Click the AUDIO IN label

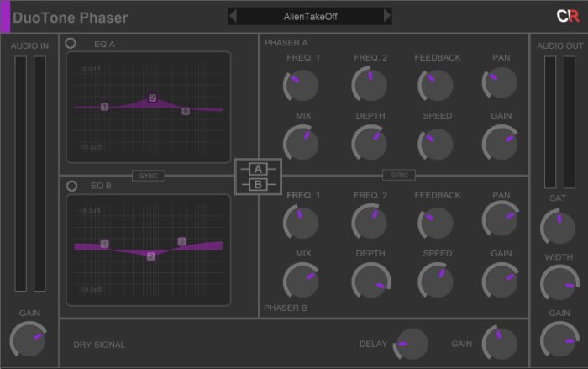tap(29, 45)
